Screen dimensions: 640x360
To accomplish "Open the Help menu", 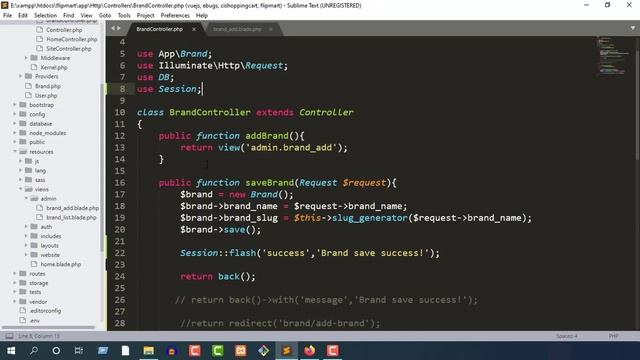I will (202, 16).
